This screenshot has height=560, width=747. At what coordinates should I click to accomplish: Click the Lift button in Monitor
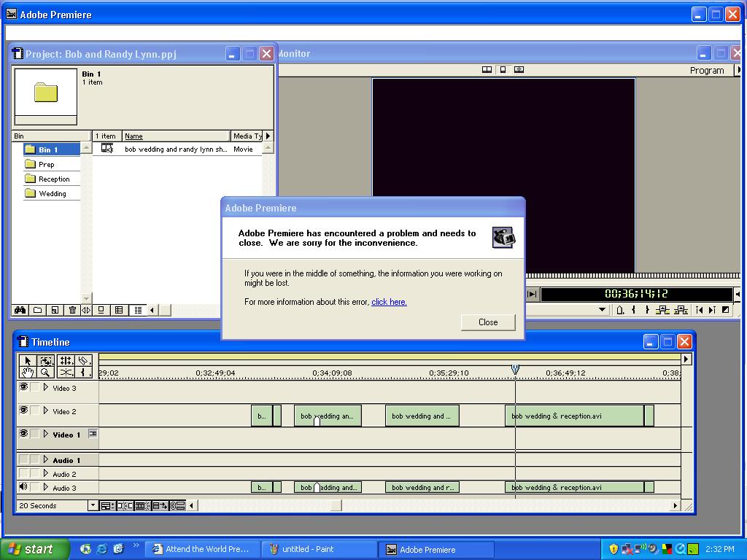pos(662,310)
